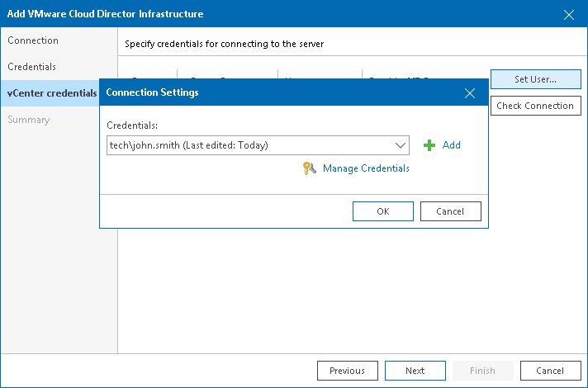Switch to the Credentials wizard step

tap(32, 66)
